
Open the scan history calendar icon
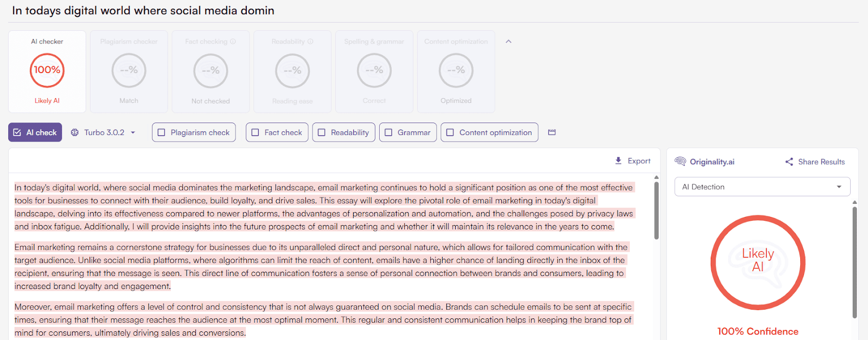(552, 132)
